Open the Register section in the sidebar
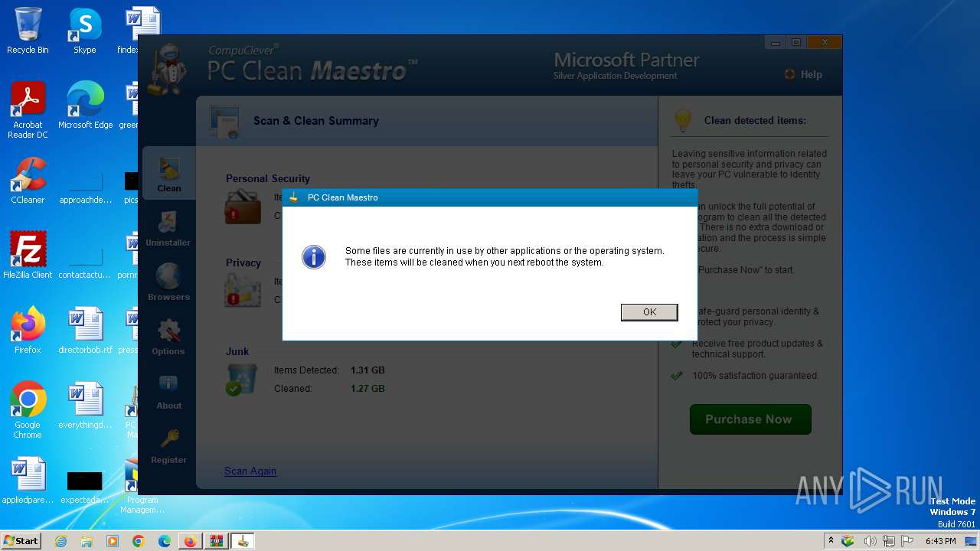Viewport: 980px width, 551px height. [x=168, y=446]
